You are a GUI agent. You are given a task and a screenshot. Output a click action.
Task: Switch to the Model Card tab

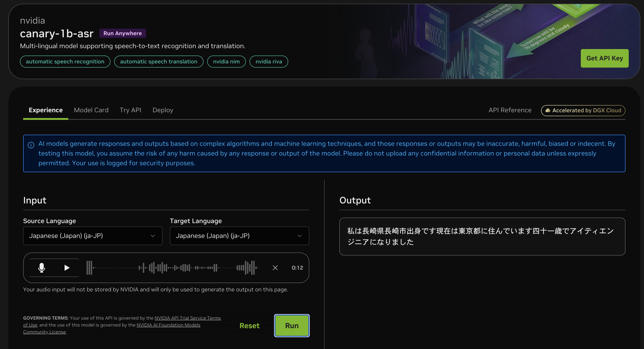[x=91, y=110]
